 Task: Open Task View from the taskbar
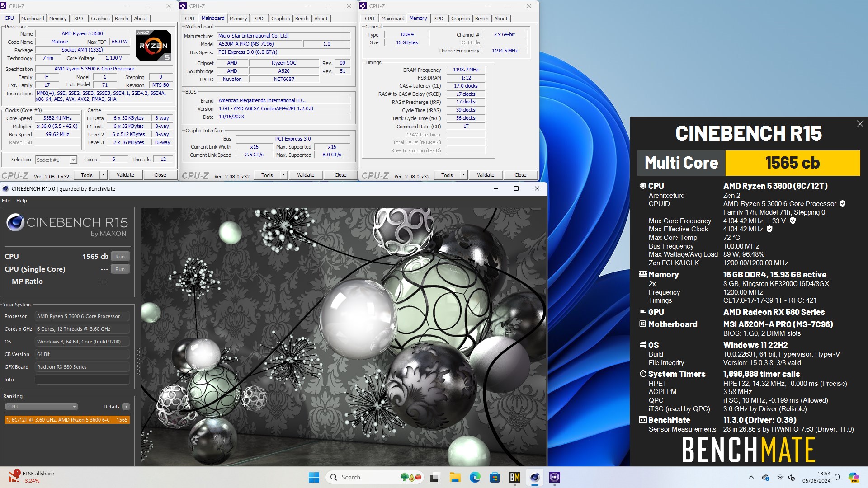pos(434,477)
